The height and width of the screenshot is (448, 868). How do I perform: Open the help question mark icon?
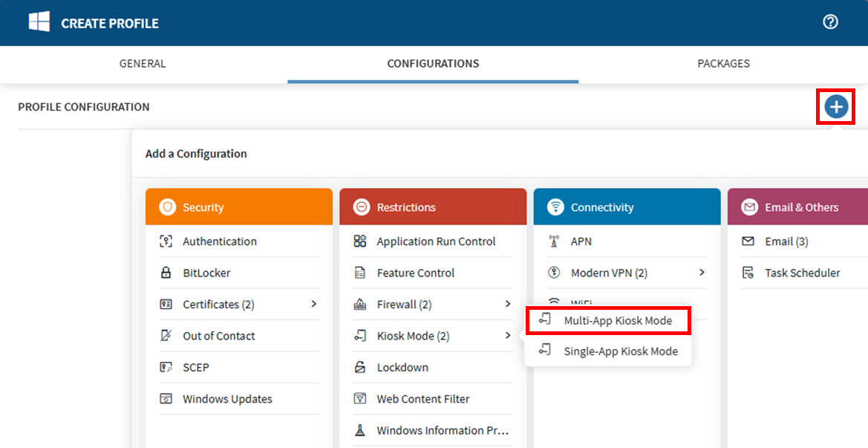tap(830, 22)
